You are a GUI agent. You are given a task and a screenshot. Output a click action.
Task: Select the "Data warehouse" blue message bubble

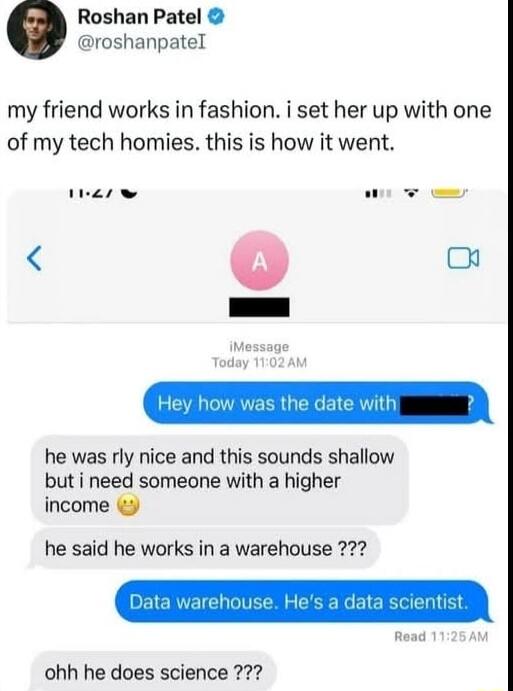(303, 602)
